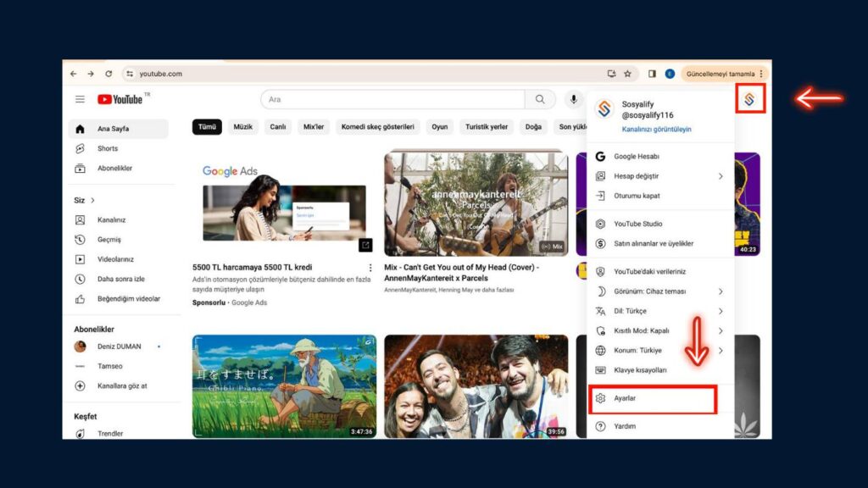Open the 39:56 video thumbnail

coord(476,386)
